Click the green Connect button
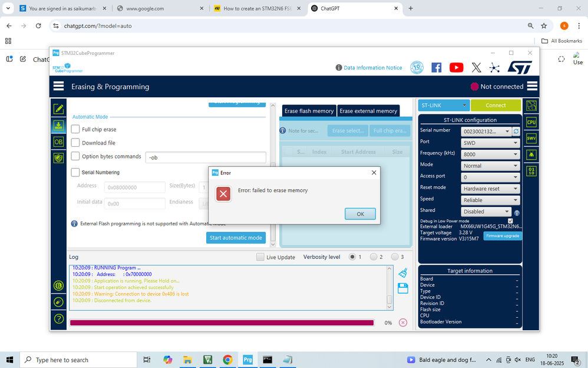 click(x=495, y=106)
